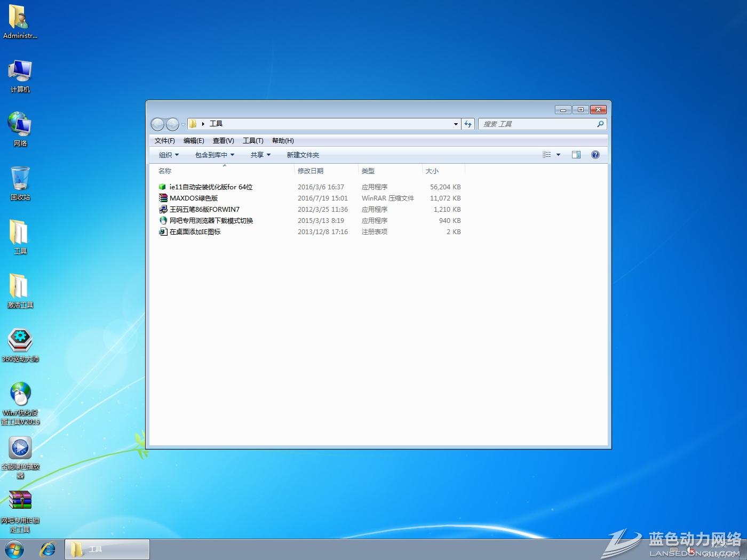Open the Windows Start menu orb
This screenshot has width=747, height=560.
click(x=14, y=549)
